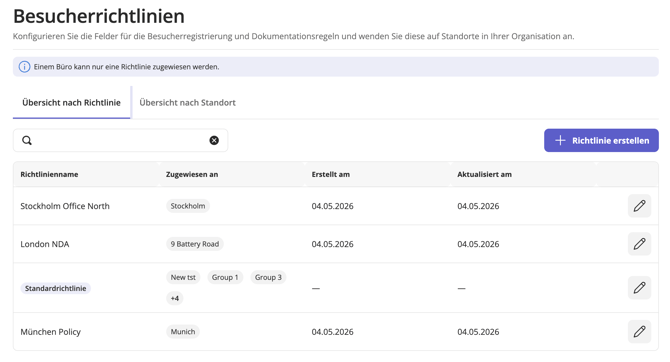Click the banner text about Büro Richtlinie

(x=126, y=67)
